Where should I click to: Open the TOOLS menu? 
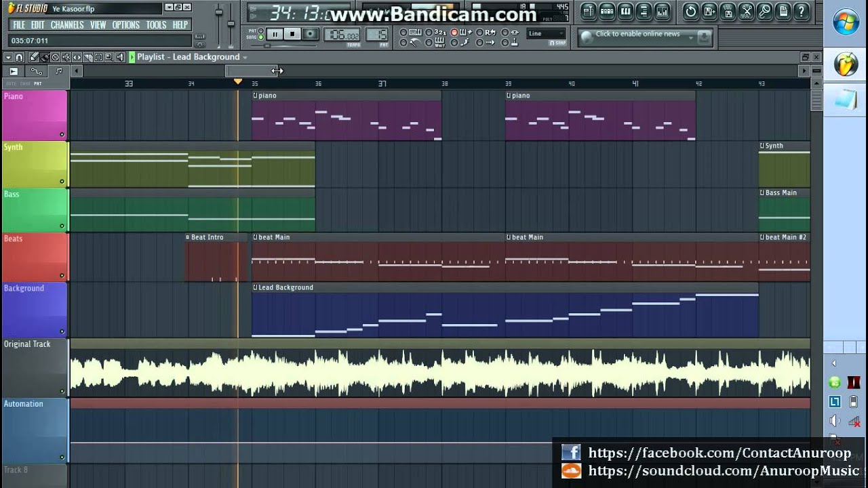(156, 25)
